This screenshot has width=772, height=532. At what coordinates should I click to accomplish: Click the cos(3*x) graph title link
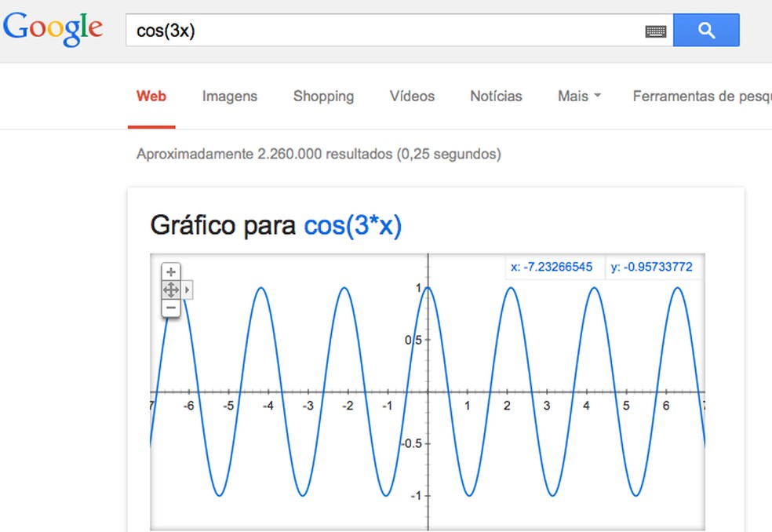click(352, 226)
